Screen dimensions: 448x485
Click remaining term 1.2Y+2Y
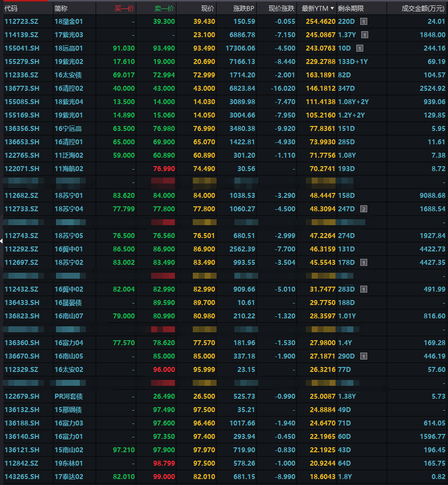point(351,116)
